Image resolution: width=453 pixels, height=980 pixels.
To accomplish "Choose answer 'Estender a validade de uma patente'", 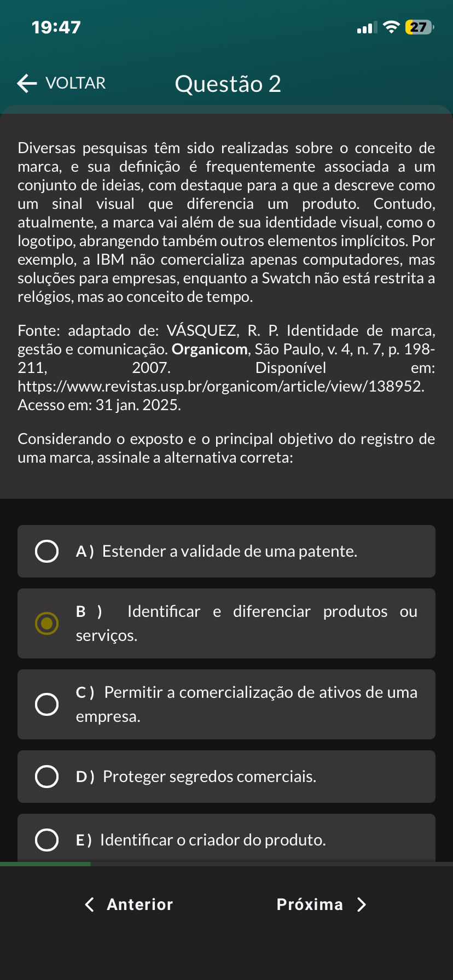I will click(x=230, y=551).
